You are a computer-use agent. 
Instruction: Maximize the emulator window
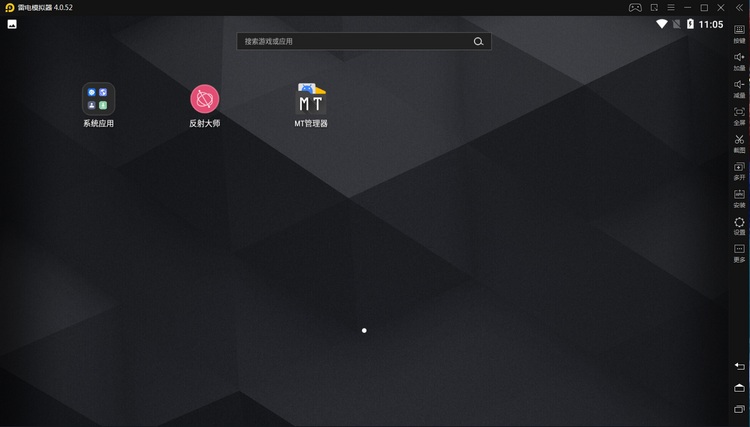[x=704, y=8]
